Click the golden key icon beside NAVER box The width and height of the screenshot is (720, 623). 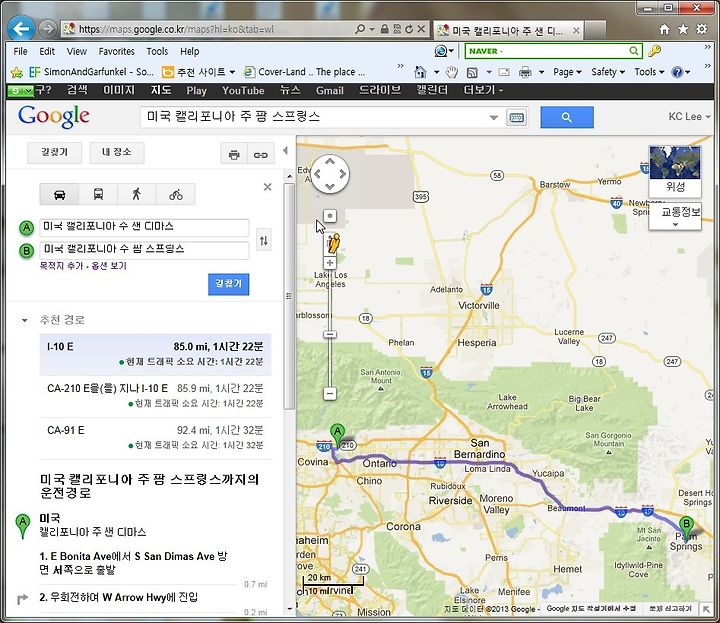(x=654, y=51)
